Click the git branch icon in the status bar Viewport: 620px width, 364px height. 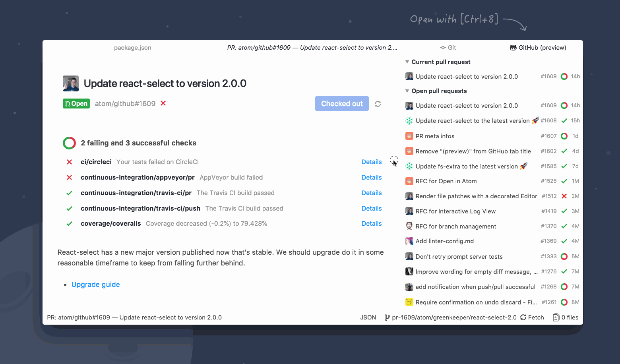tap(387, 317)
